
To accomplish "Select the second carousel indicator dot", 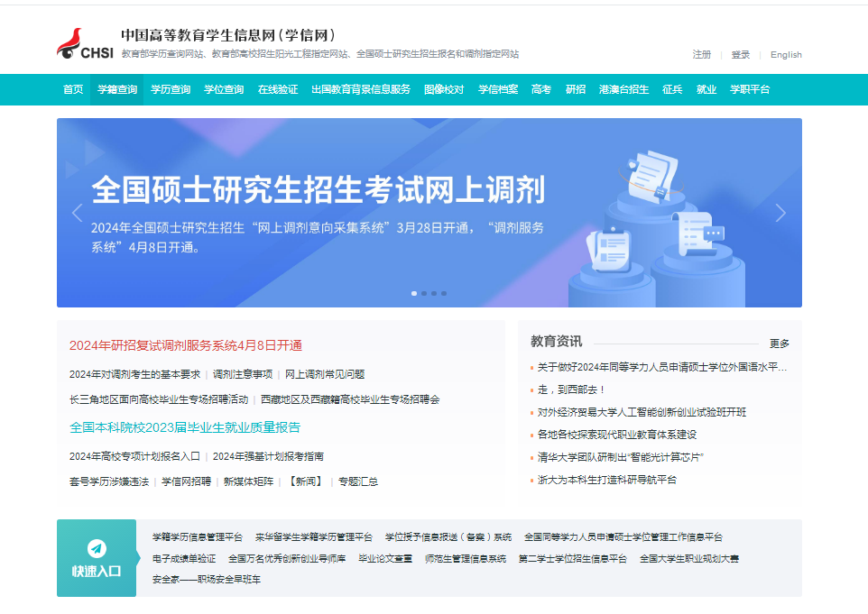I will pos(424,293).
